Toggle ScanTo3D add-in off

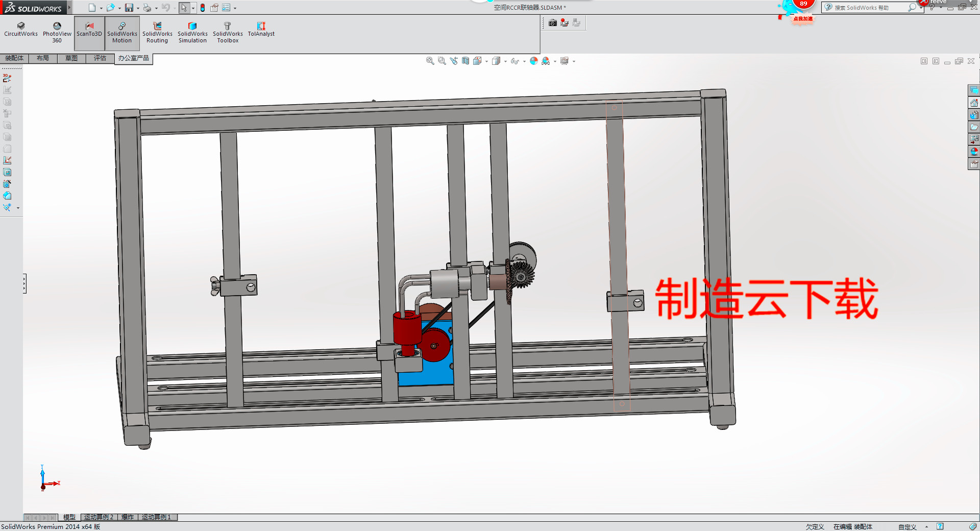point(89,31)
